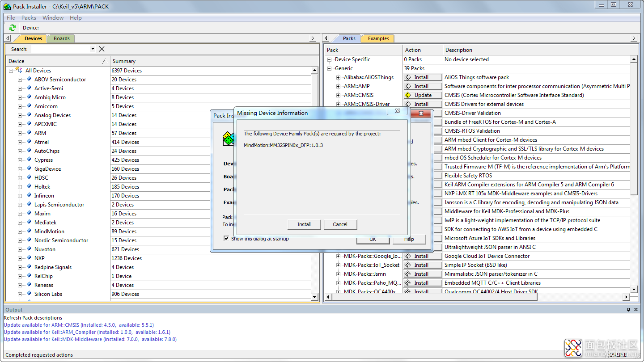Expand the GigaDevice vendor node
Image resolution: width=644 pixels, height=362 pixels.
click(20, 169)
